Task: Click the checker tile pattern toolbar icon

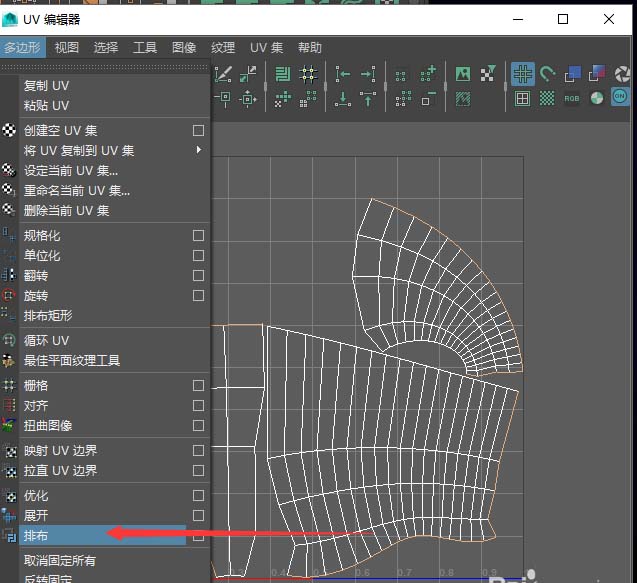Action: click(x=547, y=98)
